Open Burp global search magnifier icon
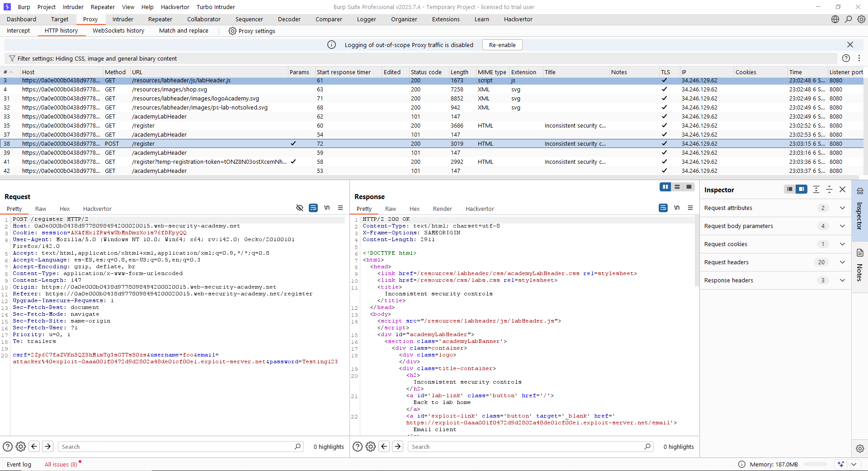The width and height of the screenshot is (868, 471). [849, 19]
